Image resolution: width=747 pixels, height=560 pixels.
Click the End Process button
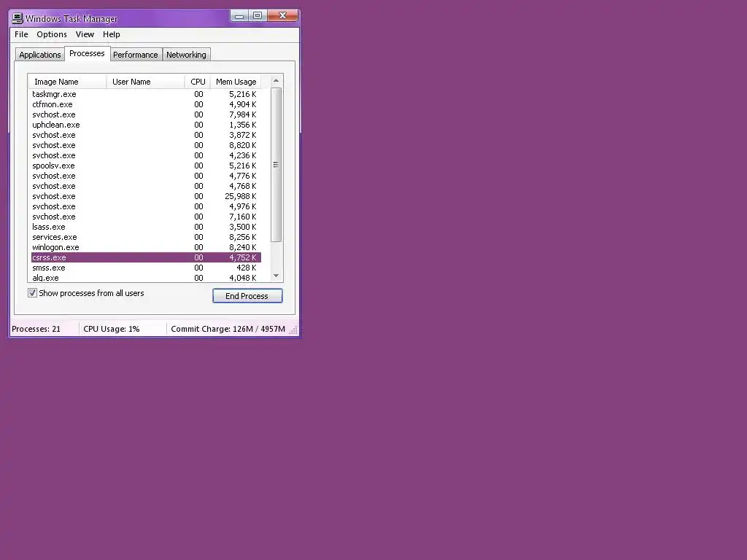tap(247, 296)
